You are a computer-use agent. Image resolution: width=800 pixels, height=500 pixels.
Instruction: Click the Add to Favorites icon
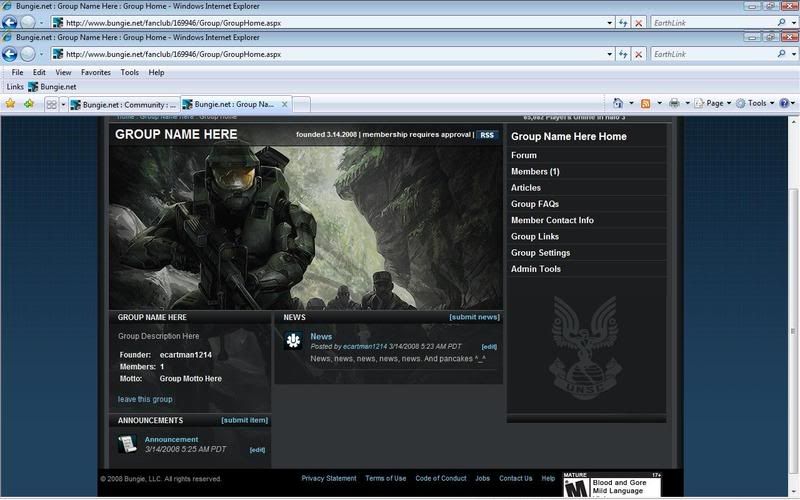29,104
